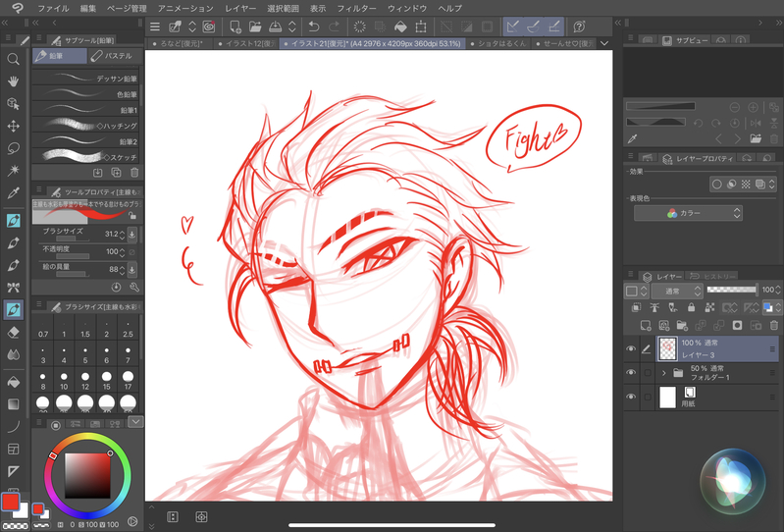Select the Blend tool
Viewport: 784px width, 532px height.
coord(14,354)
